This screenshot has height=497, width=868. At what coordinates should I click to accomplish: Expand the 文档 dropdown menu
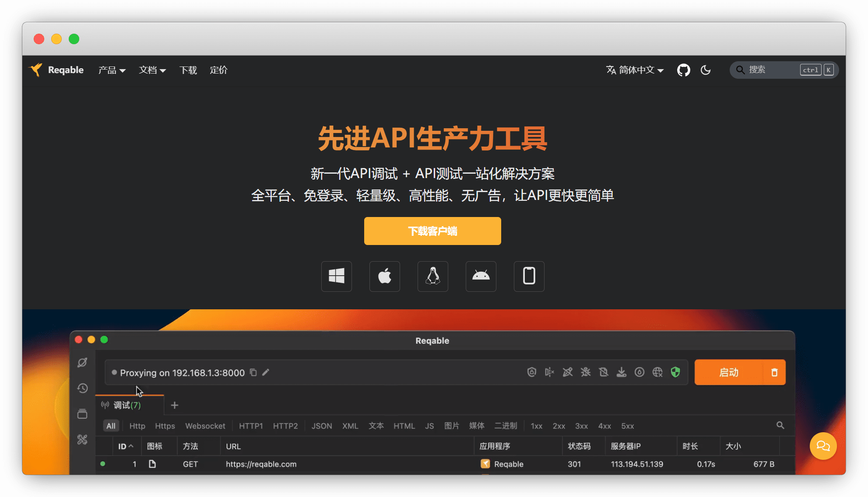[x=152, y=70]
